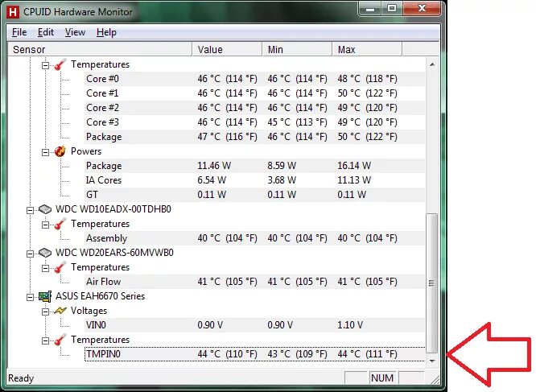Collapse Temperatures under WD10EADX drive

pos(45,225)
